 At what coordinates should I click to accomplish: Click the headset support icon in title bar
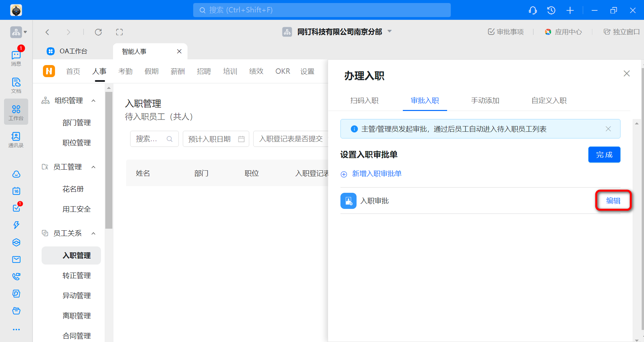click(x=533, y=10)
